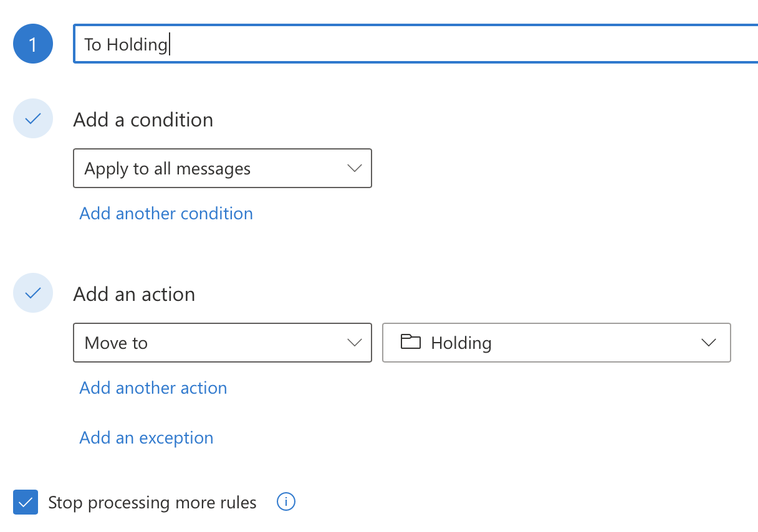Click the chevron arrow in the condition dropdown
The height and width of the screenshot is (532, 758).
(x=354, y=168)
